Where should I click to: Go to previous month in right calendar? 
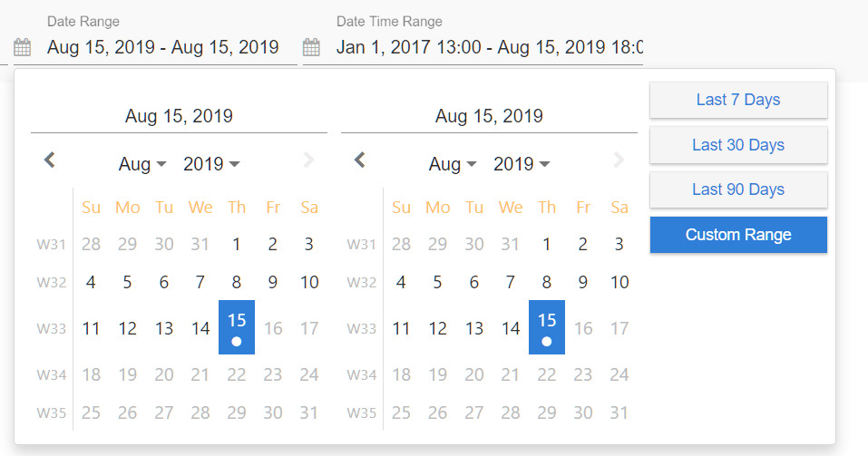point(360,160)
